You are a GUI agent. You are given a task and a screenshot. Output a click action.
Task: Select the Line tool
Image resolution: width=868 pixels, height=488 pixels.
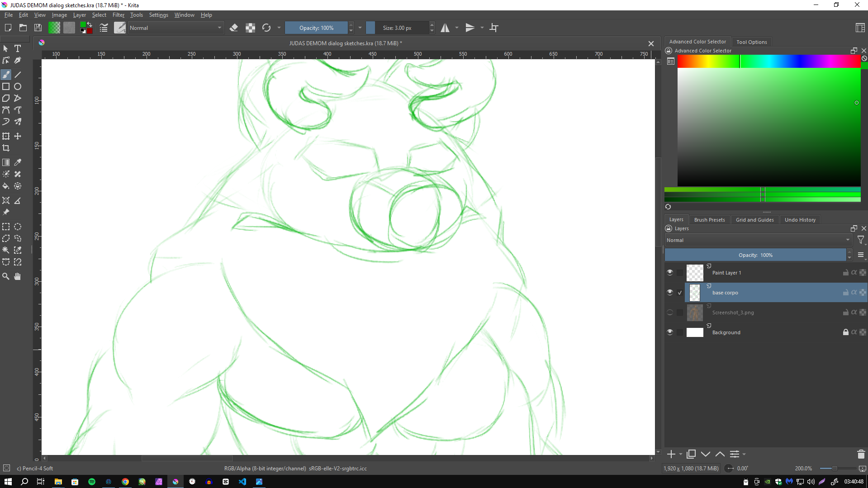coord(18,75)
